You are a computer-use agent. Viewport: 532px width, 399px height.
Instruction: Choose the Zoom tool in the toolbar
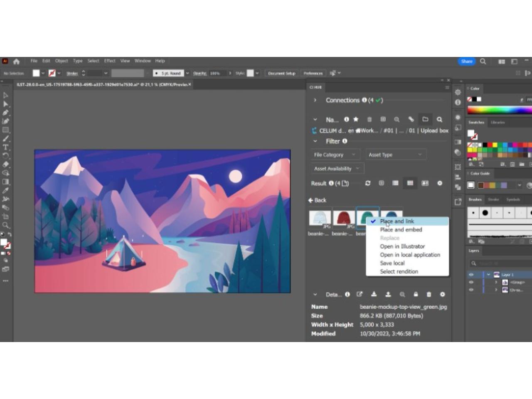(x=6, y=225)
